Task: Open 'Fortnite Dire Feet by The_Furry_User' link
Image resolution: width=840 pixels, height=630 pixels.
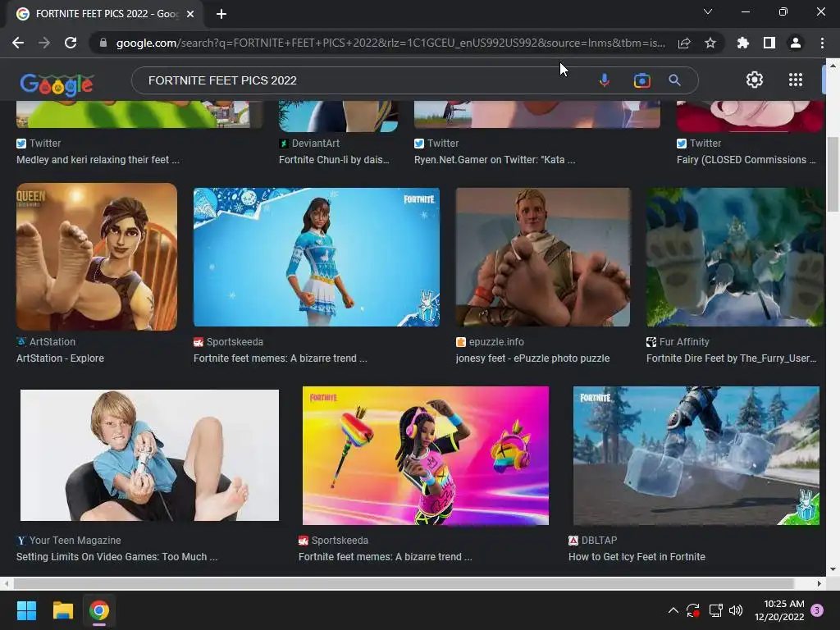Action: coord(731,358)
